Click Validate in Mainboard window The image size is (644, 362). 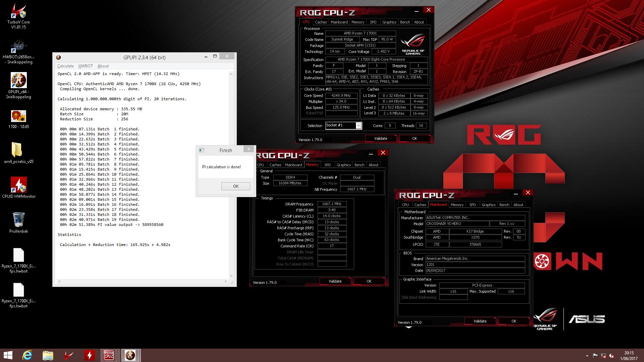[480, 321]
